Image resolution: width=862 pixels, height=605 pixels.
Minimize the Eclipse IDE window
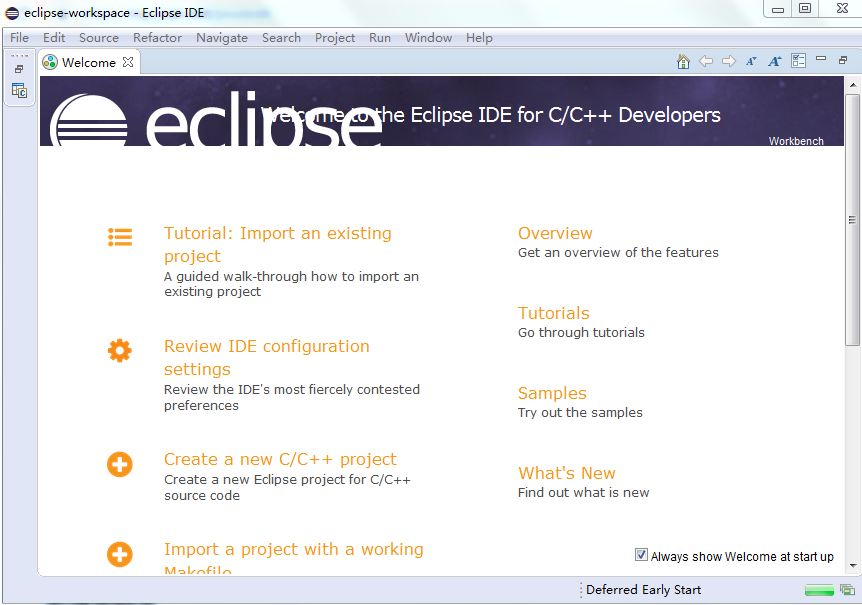pyautogui.click(x=778, y=9)
